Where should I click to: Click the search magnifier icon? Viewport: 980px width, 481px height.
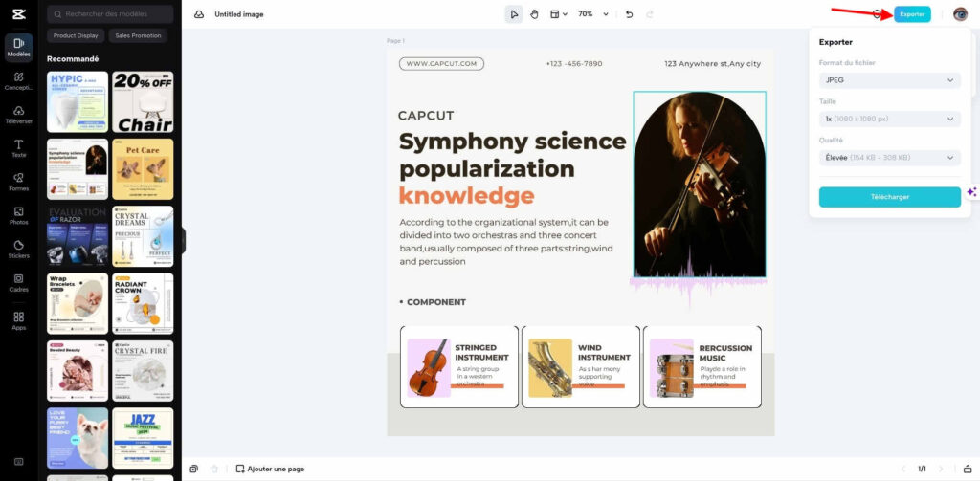(57, 13)
